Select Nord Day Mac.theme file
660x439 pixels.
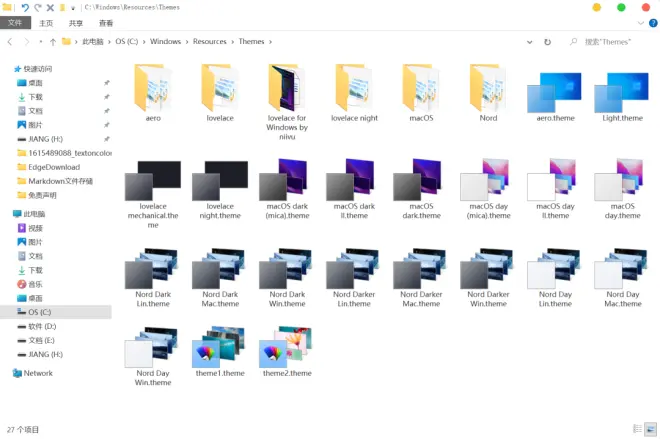tap(623, 278)
